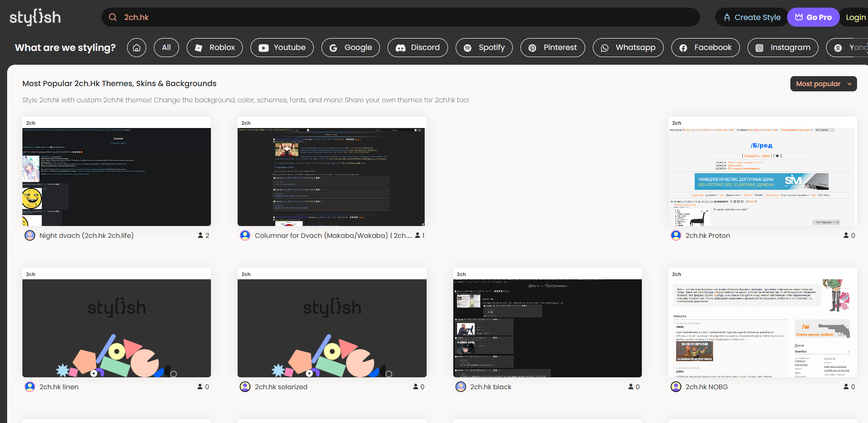Filter styles by Roblox

(x=215, y=48)
